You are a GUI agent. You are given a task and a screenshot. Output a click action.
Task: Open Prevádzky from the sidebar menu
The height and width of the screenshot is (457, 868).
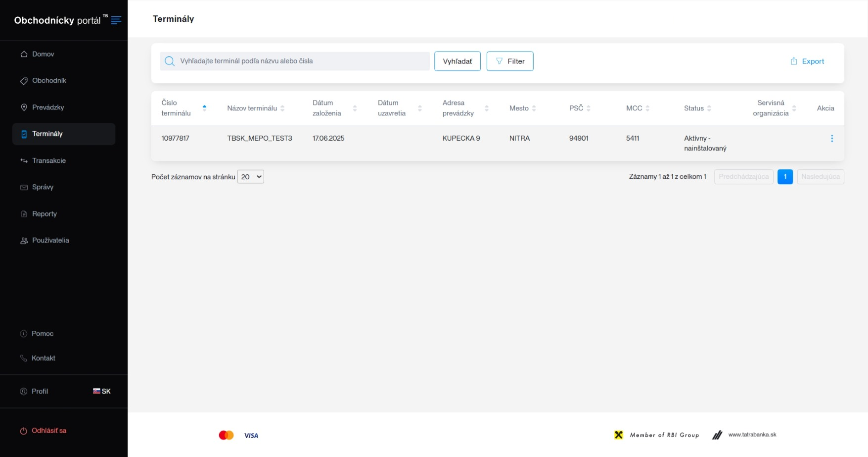(x=48, y=107)
